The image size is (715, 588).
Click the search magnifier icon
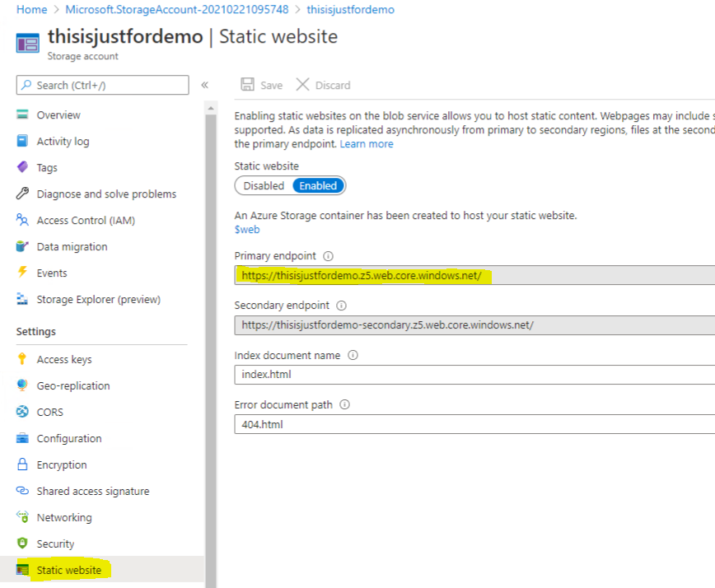tap(26, 85)
